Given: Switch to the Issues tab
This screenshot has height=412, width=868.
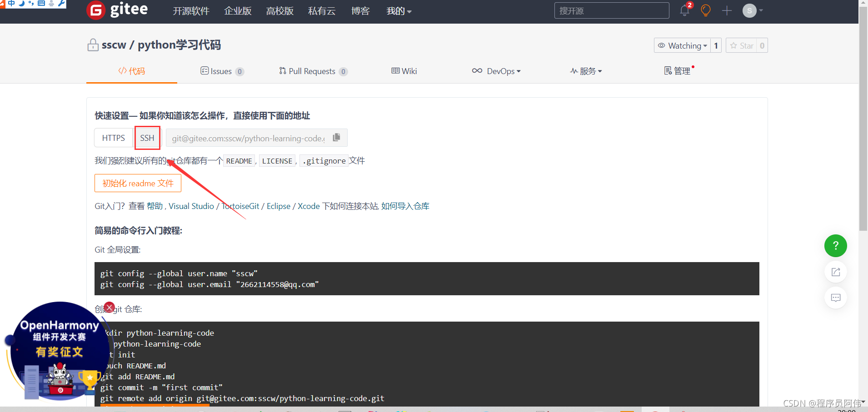Looking at the screenshot, I should point(222,71).
